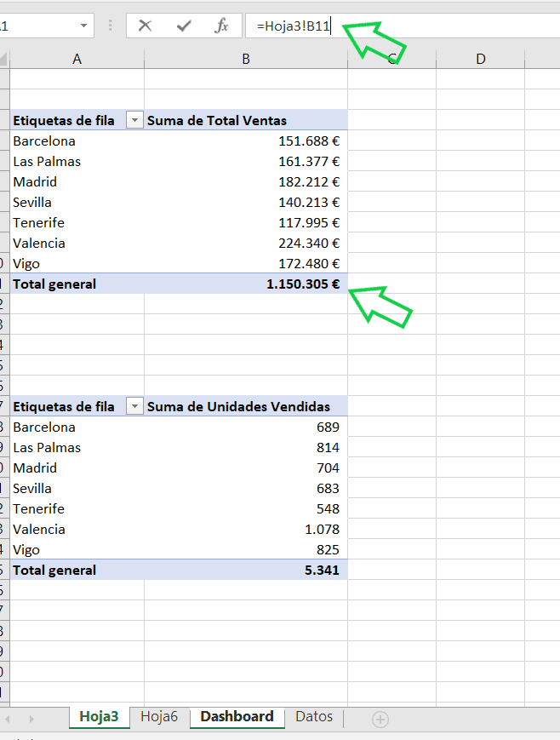Select Las Palmas sales cell 161.377 €

coord(246,162)
